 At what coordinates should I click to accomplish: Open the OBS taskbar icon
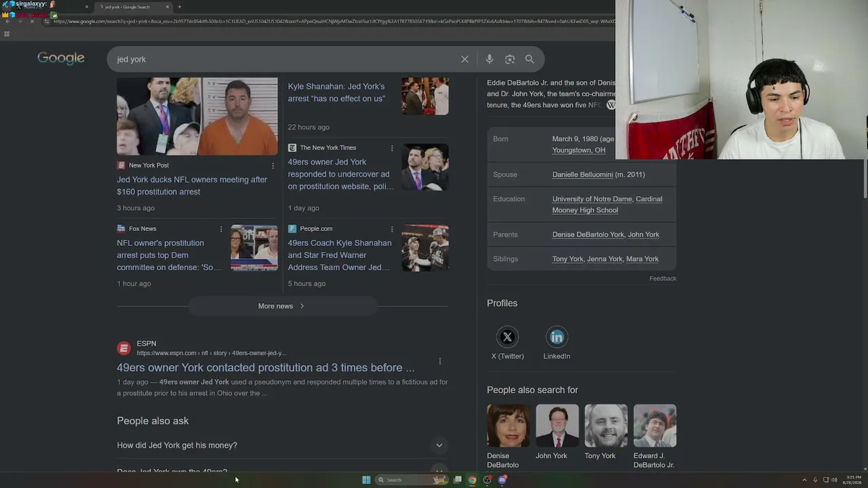(x=487, y=480)
